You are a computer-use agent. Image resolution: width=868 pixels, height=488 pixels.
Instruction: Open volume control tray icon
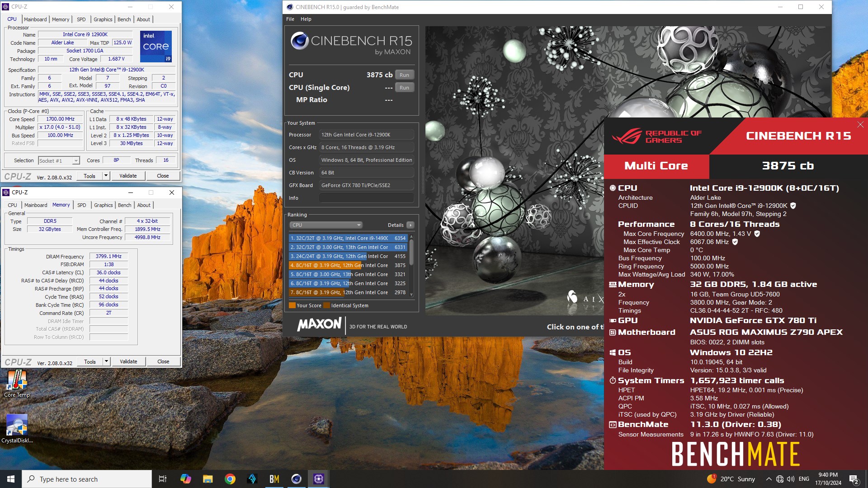(791, 479)
